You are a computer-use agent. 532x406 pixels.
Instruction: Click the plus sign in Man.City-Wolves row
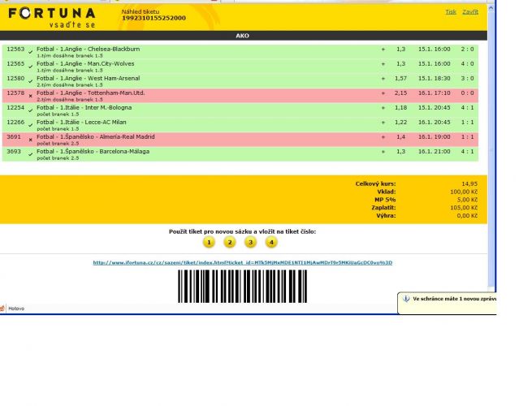[x=383, y=64]
